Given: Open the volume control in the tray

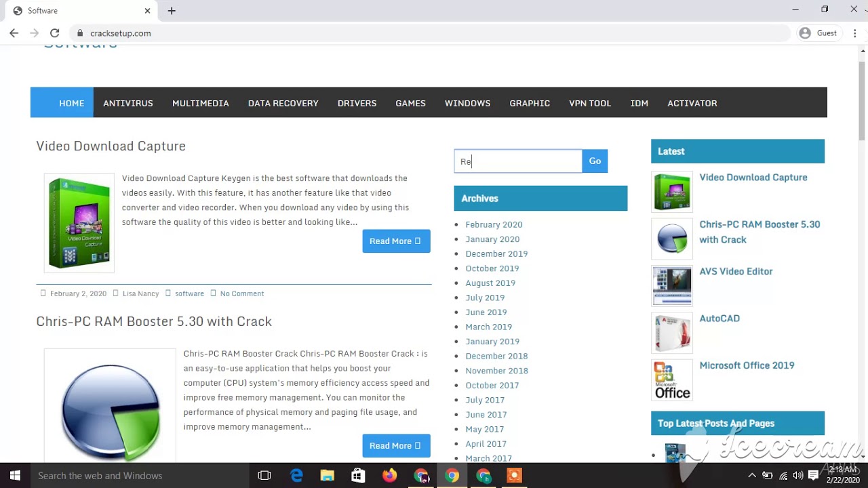Looking at the screenshot, I should tap(797, 476).
